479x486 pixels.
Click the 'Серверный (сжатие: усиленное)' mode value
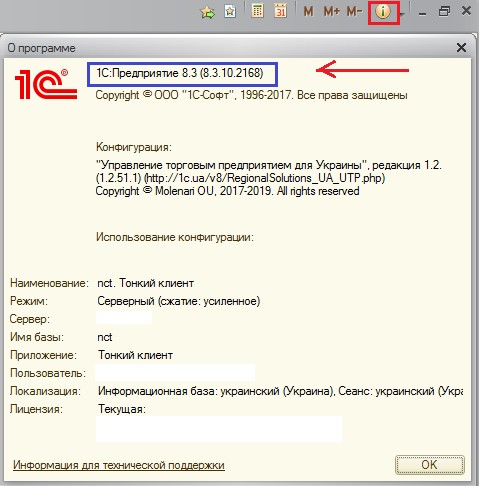[x=179, y=301]
